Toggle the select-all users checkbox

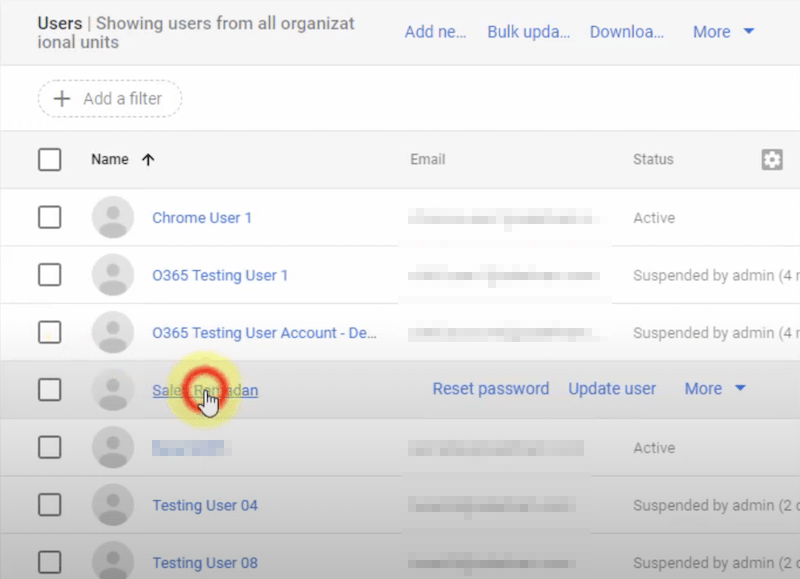point(49,159)
